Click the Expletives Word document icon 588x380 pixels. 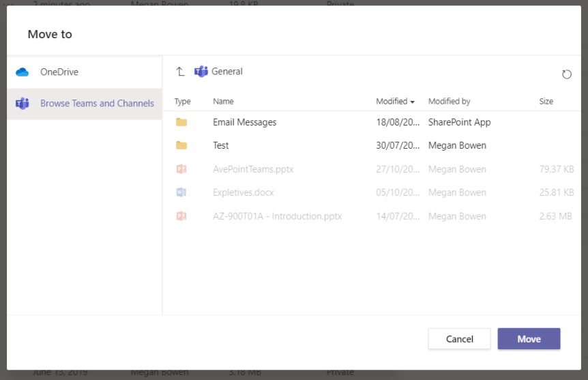[181, 192]
